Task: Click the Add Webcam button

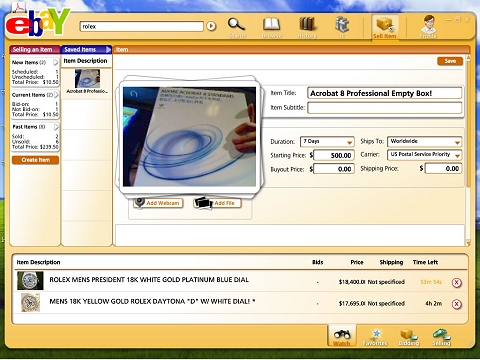Action: point(158,203)
